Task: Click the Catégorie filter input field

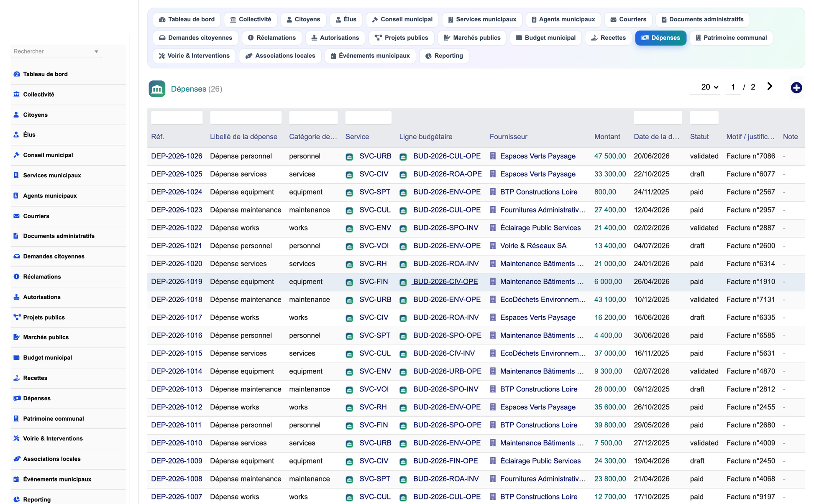Action: (313, 118)
